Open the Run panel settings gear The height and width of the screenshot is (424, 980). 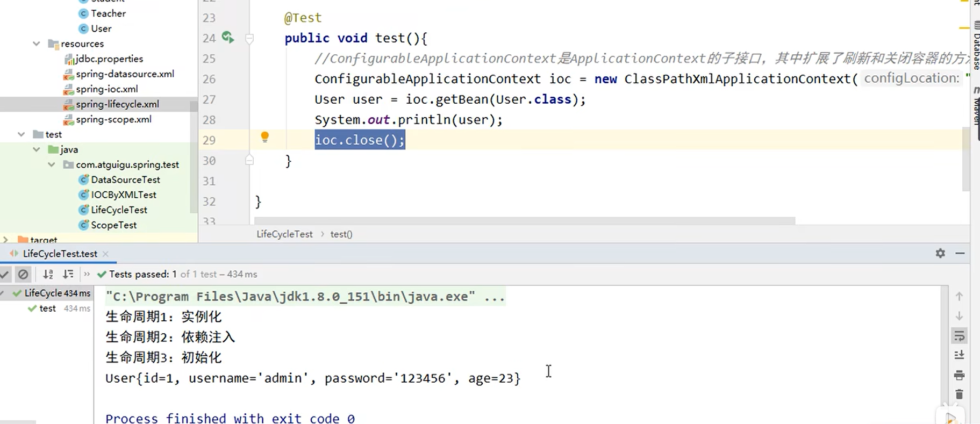(940, 253)
